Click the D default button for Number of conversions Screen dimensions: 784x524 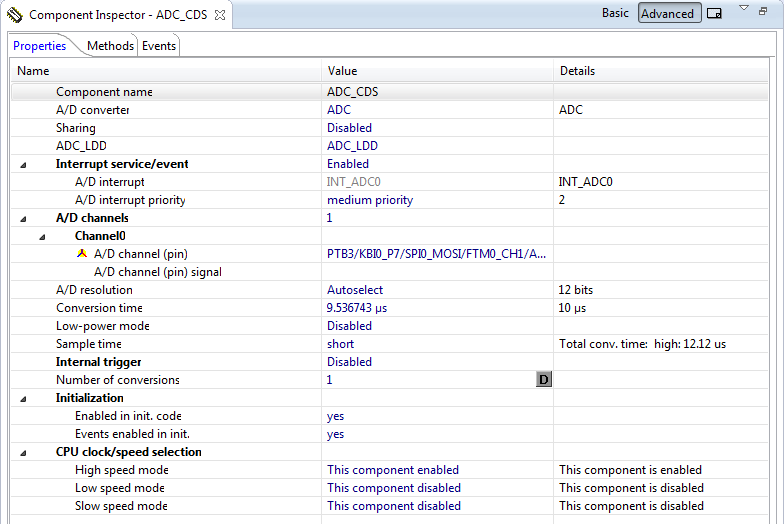[544, 380]
